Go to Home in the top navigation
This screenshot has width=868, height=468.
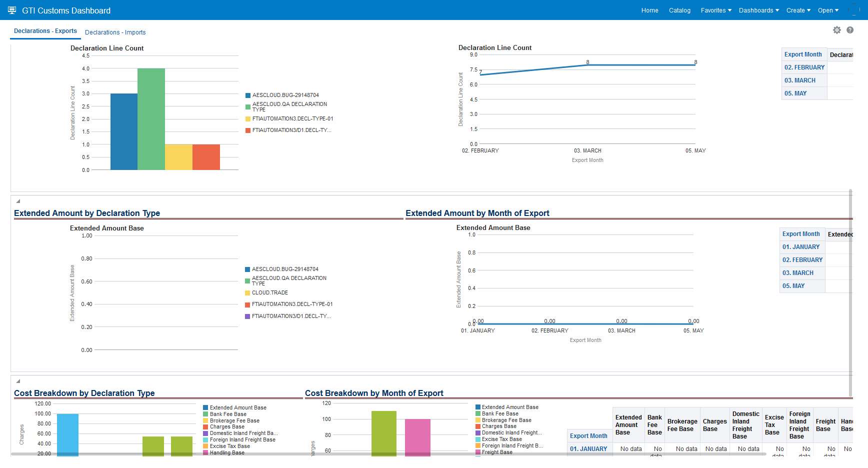coord(650,10)
